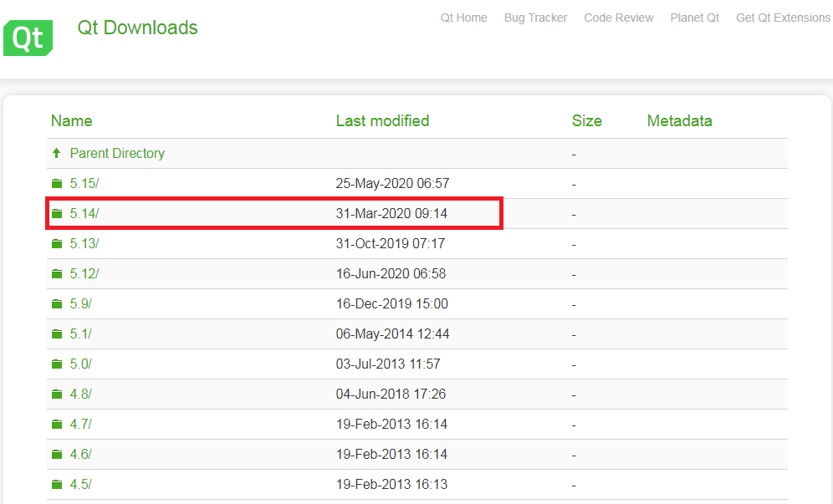The width and height of the screenshot is (833, 504).
Task: Click the Qt Downloads title link
Action: (x=138, y=28)
